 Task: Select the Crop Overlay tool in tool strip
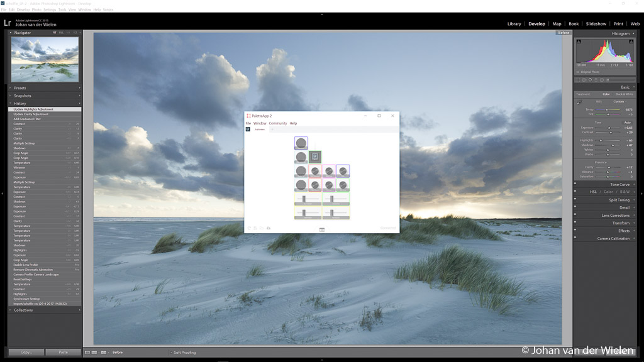point(578,80)
